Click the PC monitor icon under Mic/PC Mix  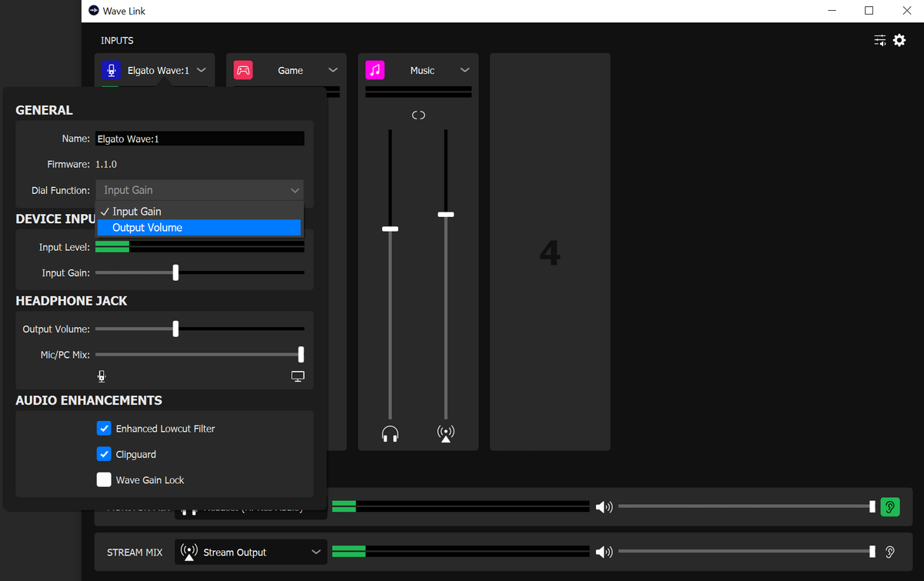click(x=298, y=376)
